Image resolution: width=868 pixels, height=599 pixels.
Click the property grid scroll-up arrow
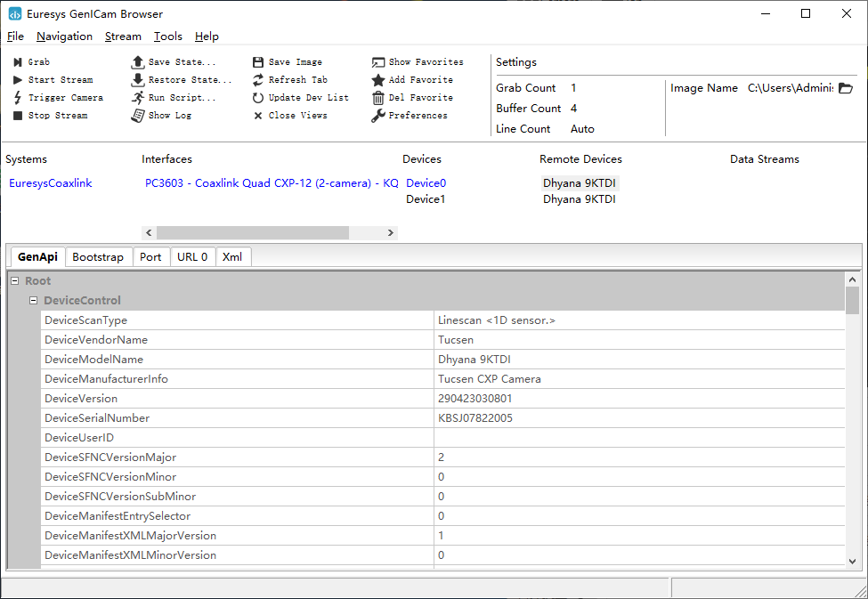coord(853,279)
